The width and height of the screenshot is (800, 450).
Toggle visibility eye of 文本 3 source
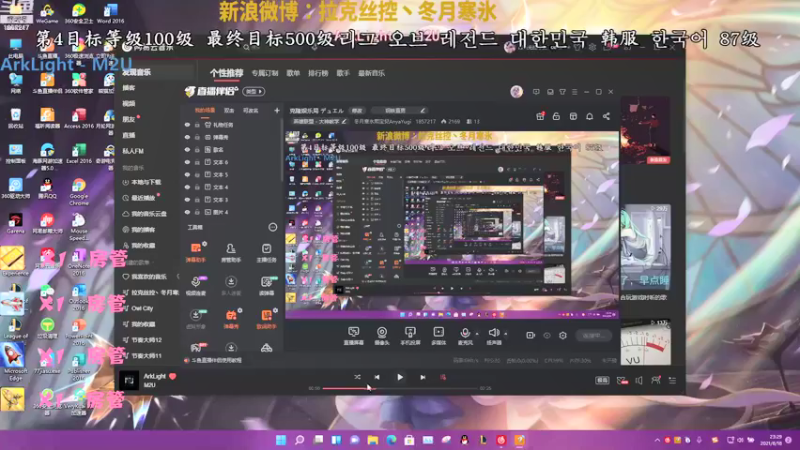[187, 199]
